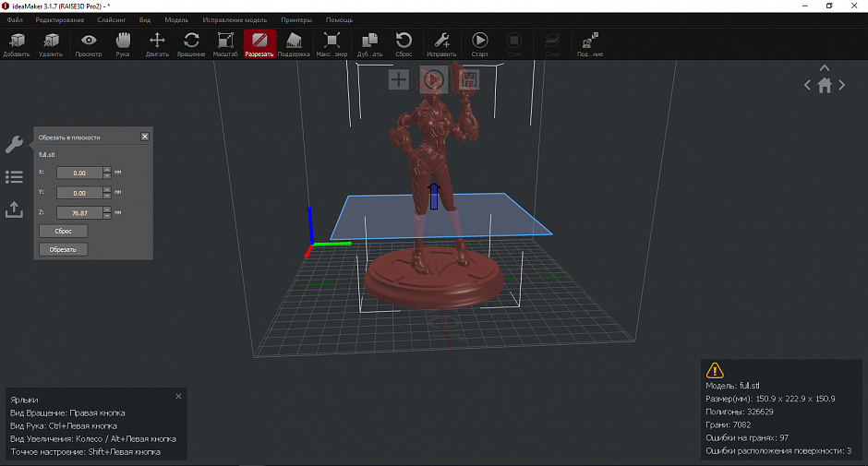The width and height of the screenshot is (868, 466).
Task: Select the Масштаб scale tool
Action: pos(225,44)
